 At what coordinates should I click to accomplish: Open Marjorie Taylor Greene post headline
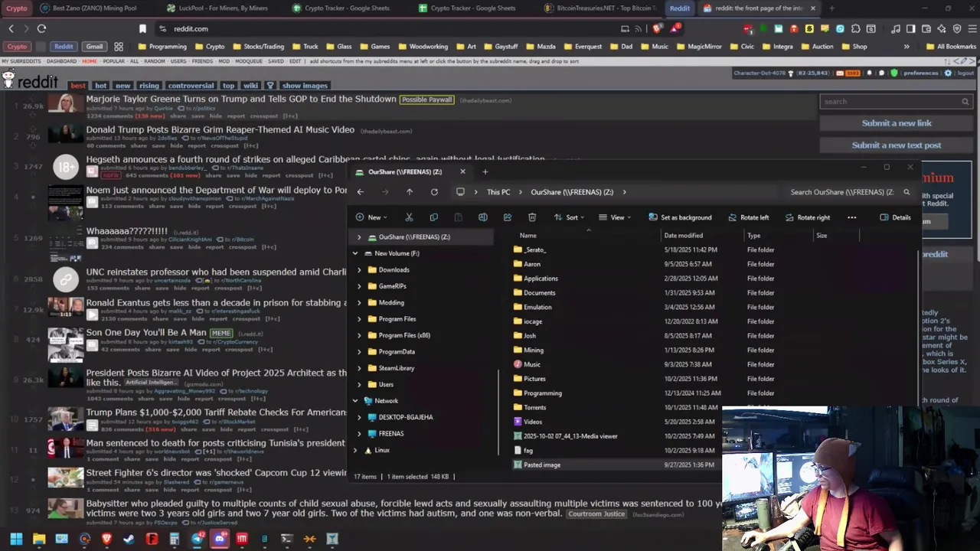(x=241, y=99)
